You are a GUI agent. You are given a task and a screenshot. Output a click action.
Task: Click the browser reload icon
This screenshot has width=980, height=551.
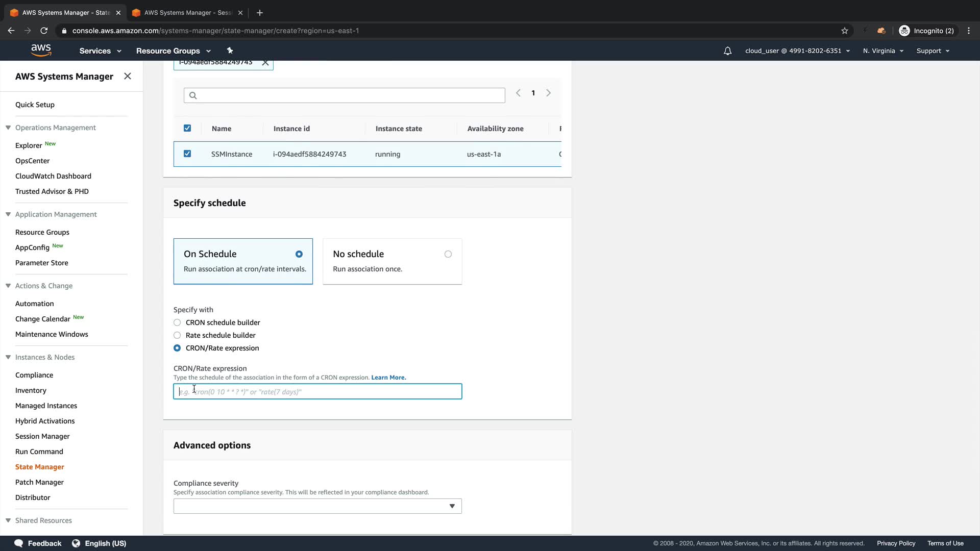[44, 31]
